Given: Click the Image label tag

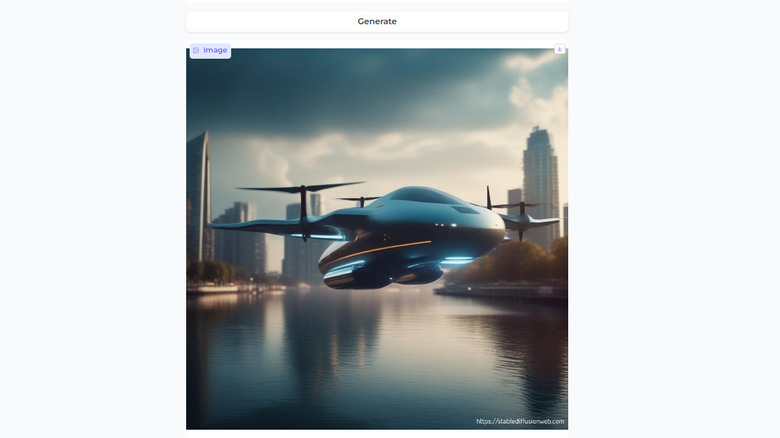Looking at the screenshot, I should click(x=210, y=50).
